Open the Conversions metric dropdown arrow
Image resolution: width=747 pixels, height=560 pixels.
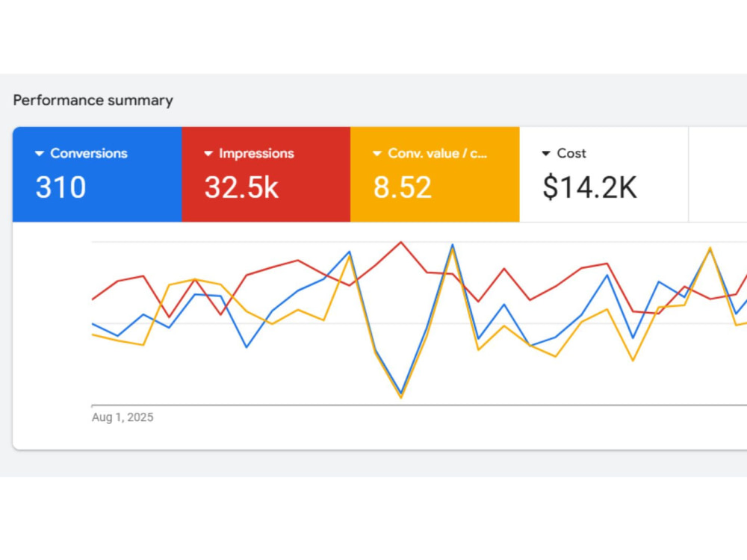point(40,153)
